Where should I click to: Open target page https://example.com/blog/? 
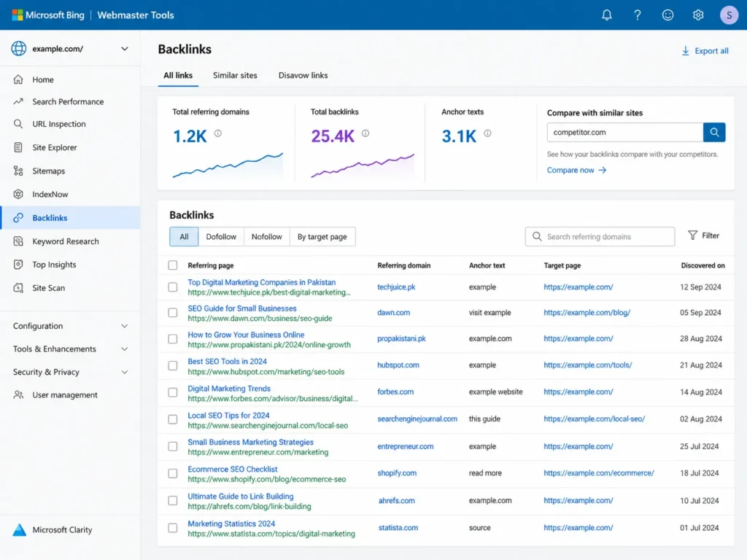point(587,313)
